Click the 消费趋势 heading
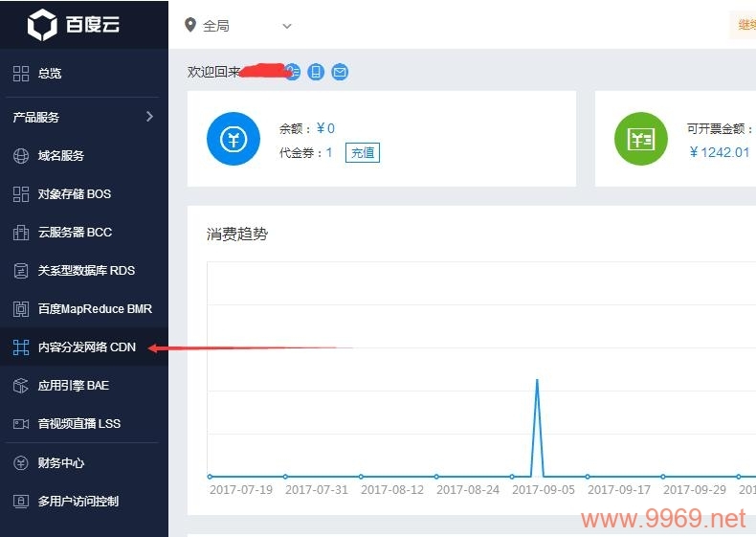This screenshot has width=756, height=537. tap(237, 235)
